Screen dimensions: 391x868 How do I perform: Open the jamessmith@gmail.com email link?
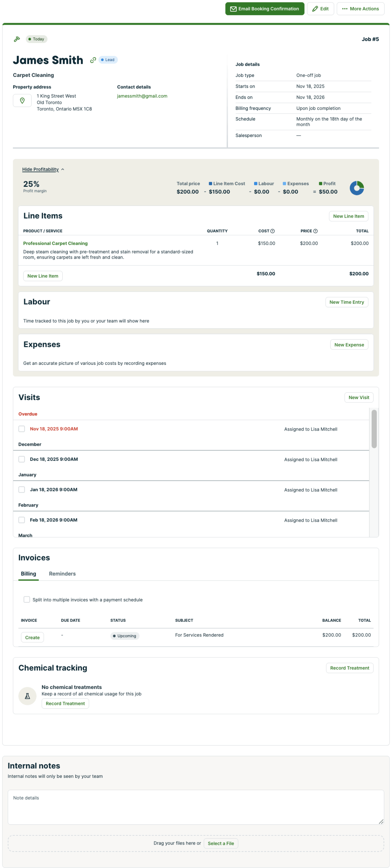[142, 96]
